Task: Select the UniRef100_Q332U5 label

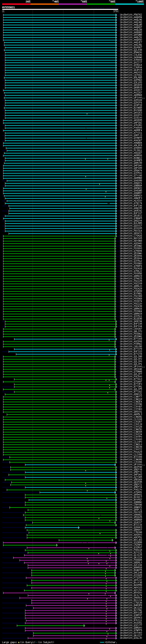Action: [131, 228]
